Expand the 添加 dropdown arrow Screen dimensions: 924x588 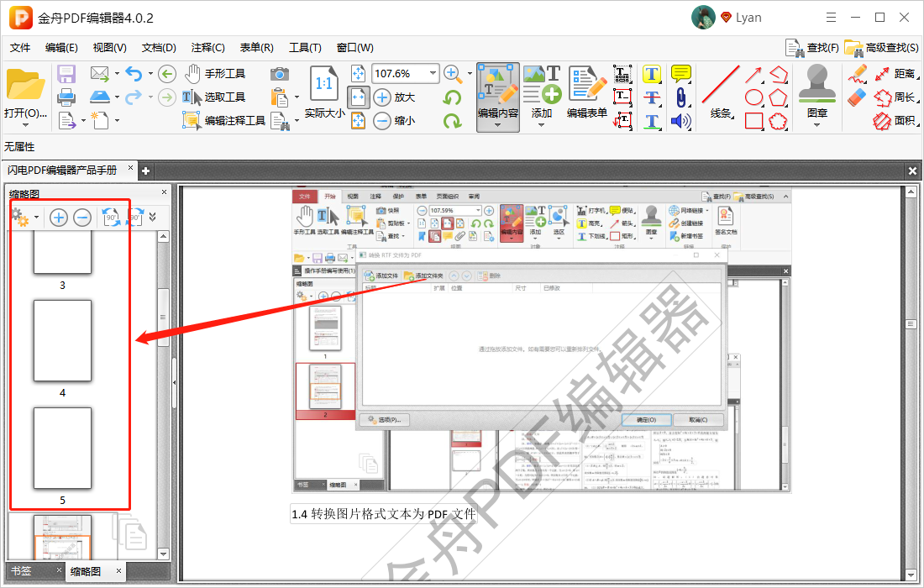tap(542, 125)
